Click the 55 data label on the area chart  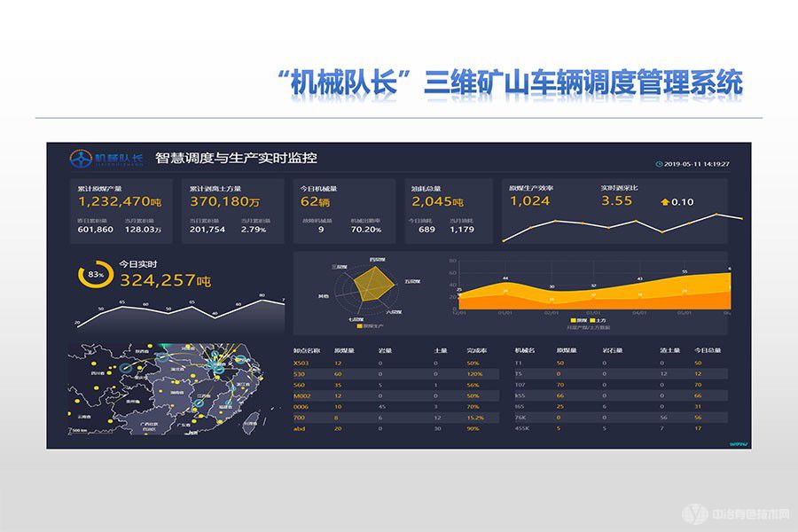coord(685,272)
